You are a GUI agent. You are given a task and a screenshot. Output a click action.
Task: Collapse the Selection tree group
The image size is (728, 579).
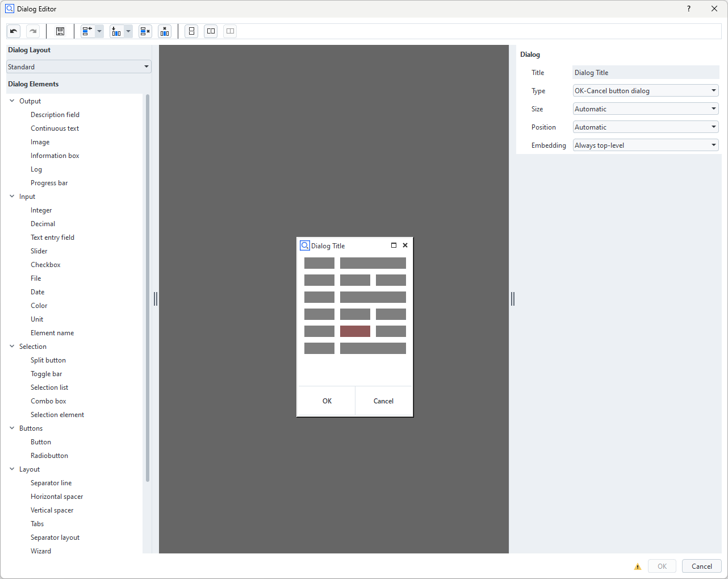point(12,347)
